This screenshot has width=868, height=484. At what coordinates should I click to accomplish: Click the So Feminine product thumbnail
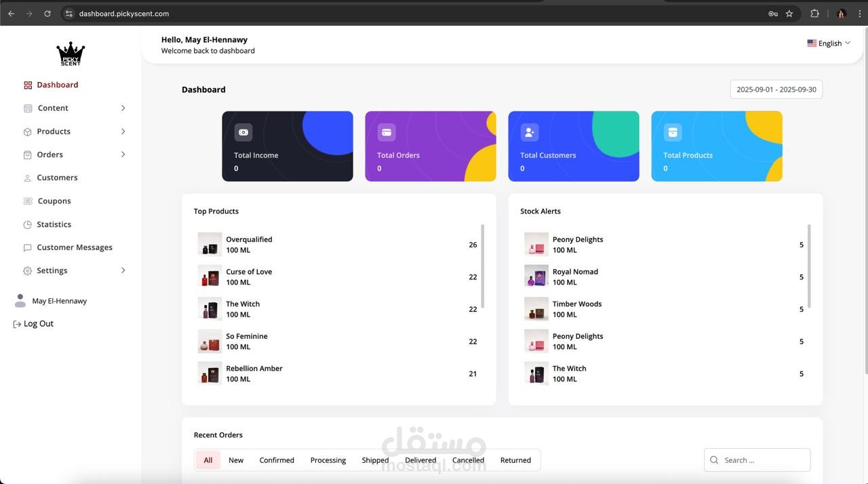pyautogui.click(x=210, y=342)
